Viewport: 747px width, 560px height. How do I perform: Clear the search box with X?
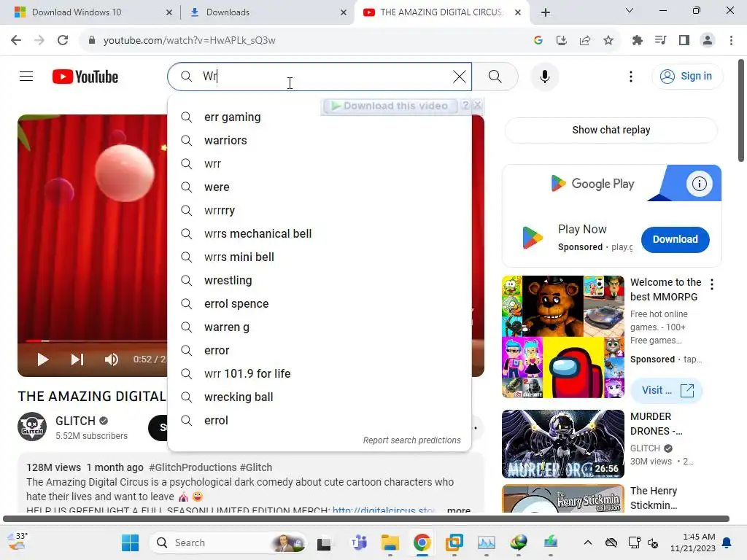[460, 76]
